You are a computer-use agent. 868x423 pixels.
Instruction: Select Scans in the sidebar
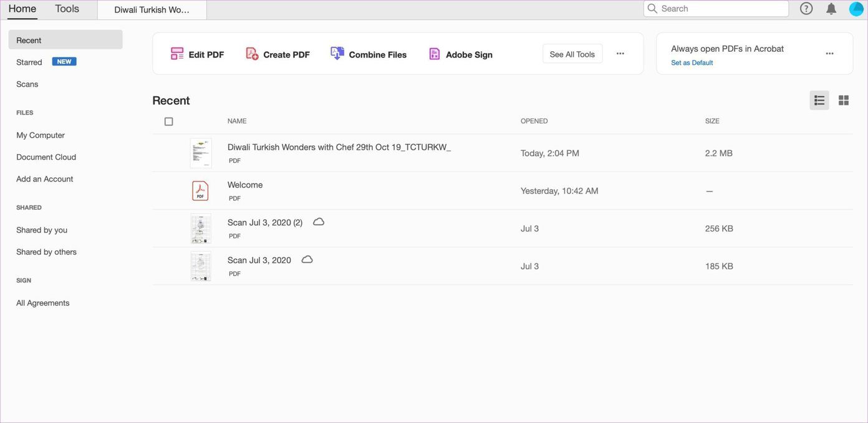point(27,84)
